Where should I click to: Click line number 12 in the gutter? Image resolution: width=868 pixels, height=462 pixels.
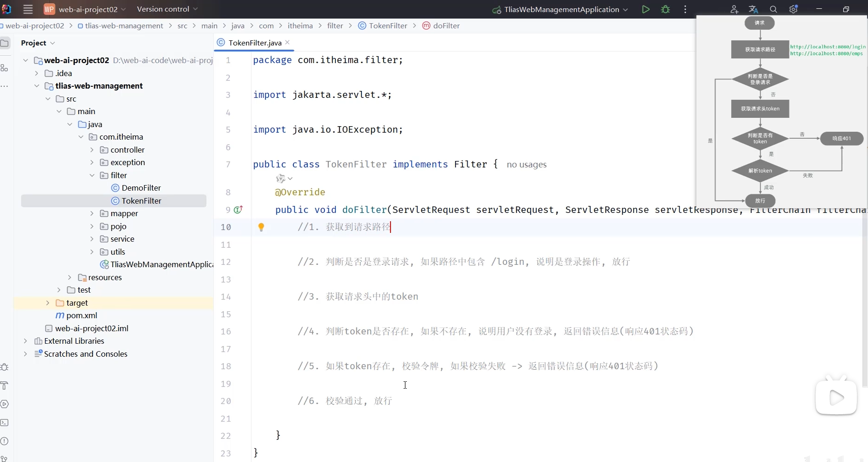(225, 262)
